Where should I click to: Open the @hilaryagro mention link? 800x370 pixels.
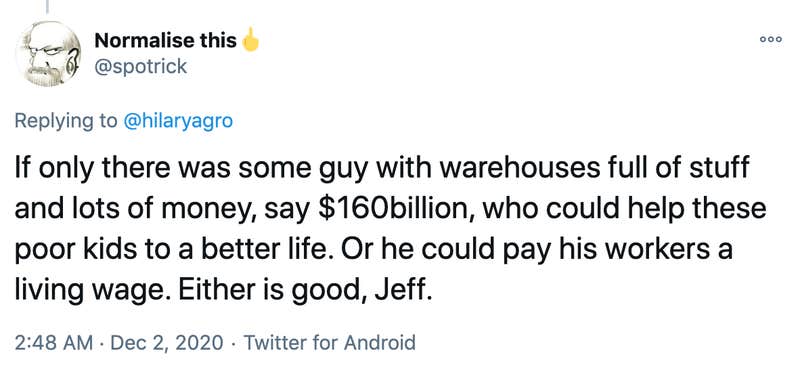(178, 121)
